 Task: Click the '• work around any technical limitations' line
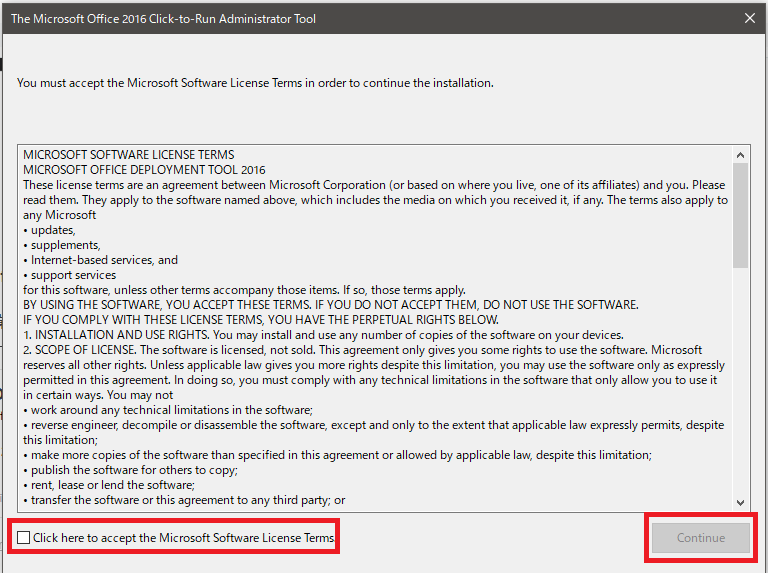168,410
